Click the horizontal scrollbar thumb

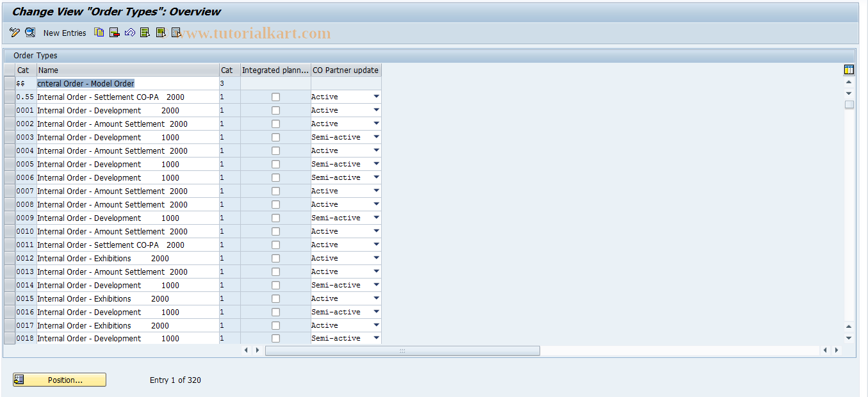point(402,350)
